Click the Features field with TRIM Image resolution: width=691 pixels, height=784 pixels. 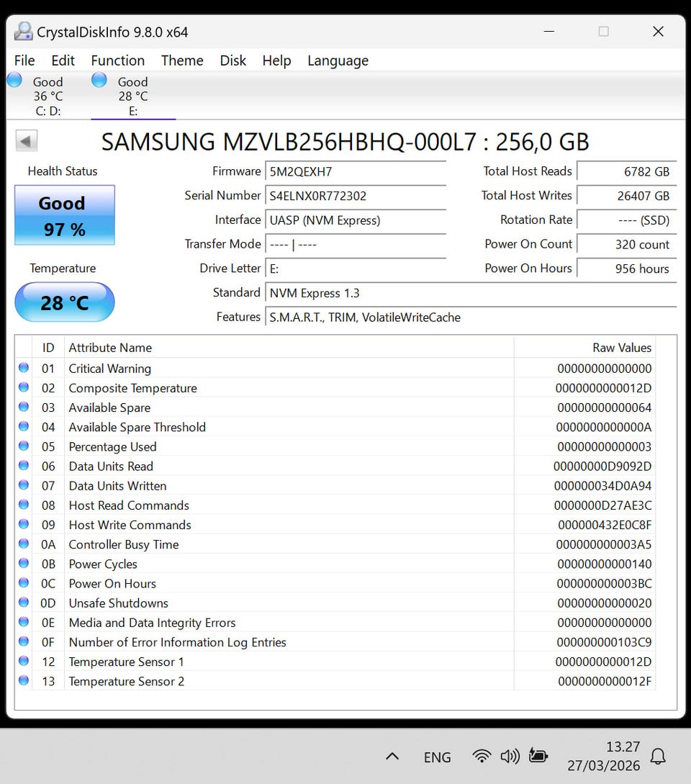tap(471, 317)
